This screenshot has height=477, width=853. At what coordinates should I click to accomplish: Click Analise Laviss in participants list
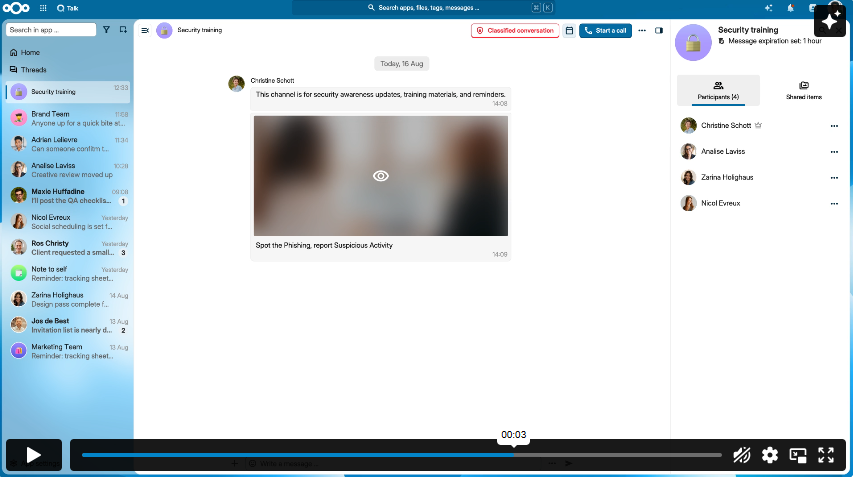[723, 152]
